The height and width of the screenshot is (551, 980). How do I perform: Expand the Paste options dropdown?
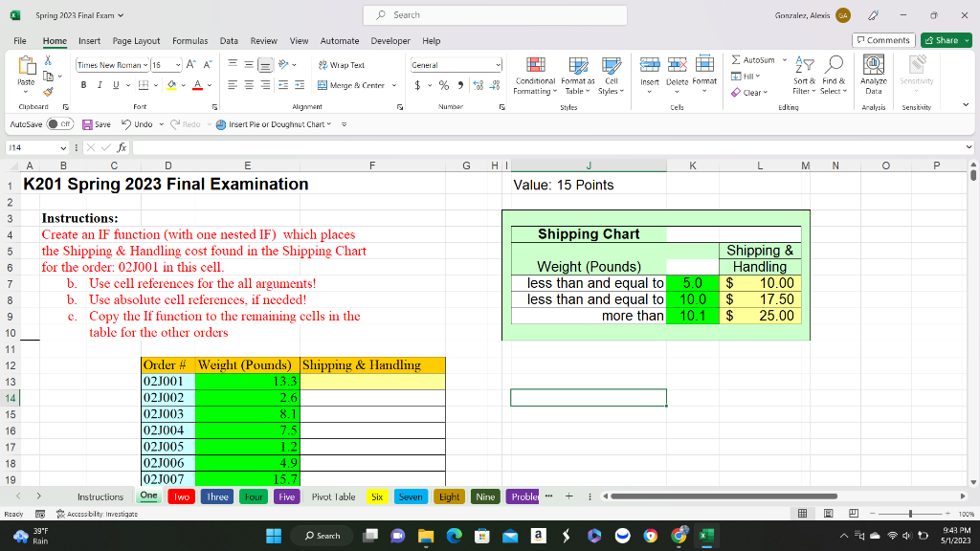(26, 92)
